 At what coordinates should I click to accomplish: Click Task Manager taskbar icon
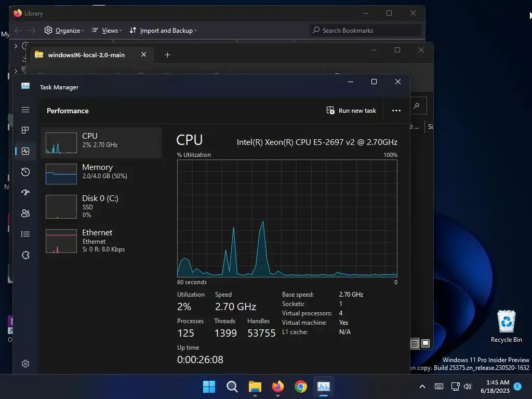coord(324,387)
